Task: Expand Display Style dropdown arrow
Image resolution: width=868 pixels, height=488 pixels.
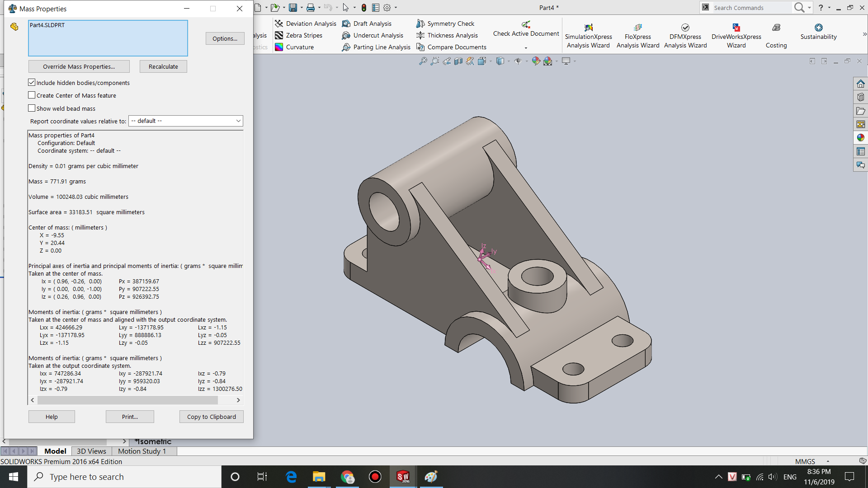Action: point(509,61)
